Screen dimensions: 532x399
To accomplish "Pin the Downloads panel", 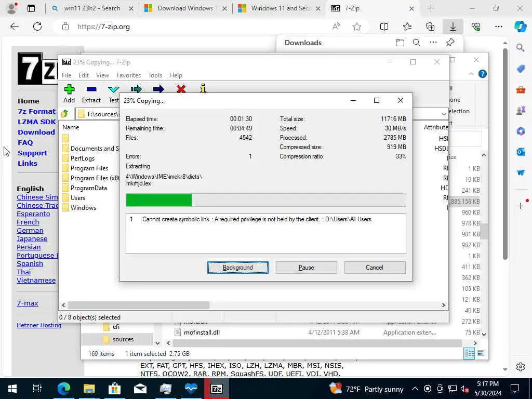I will (450, 43).
